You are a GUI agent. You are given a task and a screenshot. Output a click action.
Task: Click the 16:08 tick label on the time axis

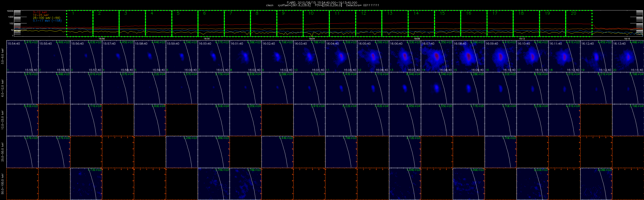click(417, 39)
